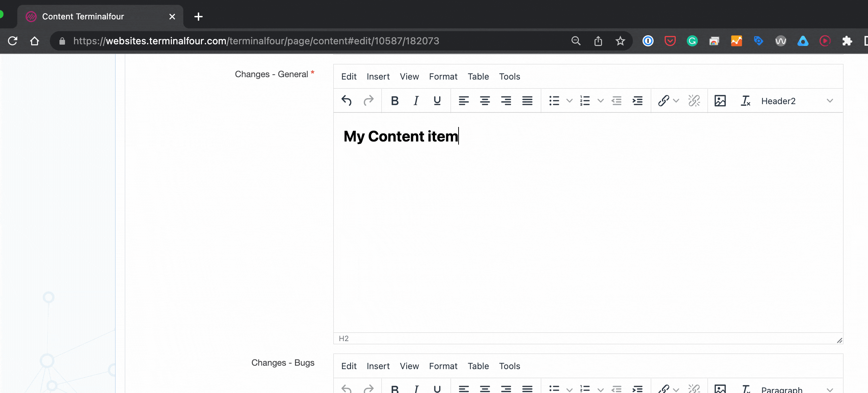Screen dimensions: 868x393
Task: Justify text in Changes - General editor
Action: [x=527, y=101]
